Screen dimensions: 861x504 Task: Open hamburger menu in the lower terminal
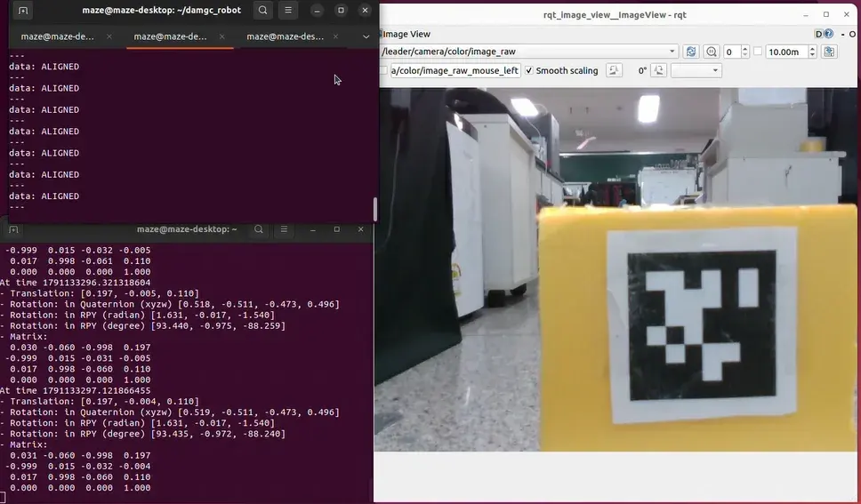point(284,229)
